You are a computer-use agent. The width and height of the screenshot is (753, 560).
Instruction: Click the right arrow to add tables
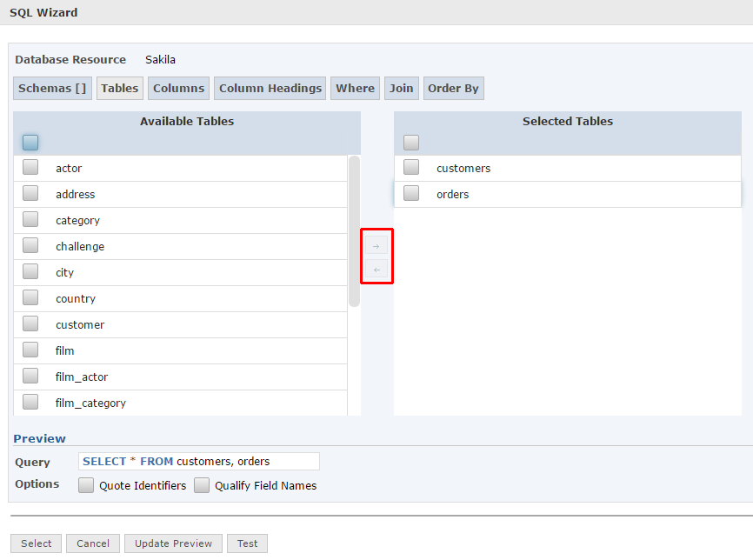click(x=376, y=246)
